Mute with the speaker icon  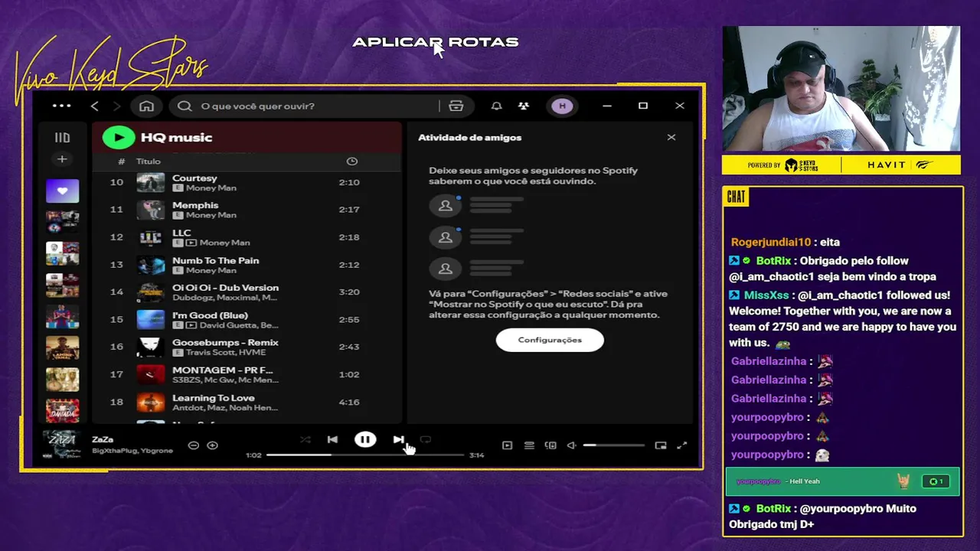tap(571, 445)
